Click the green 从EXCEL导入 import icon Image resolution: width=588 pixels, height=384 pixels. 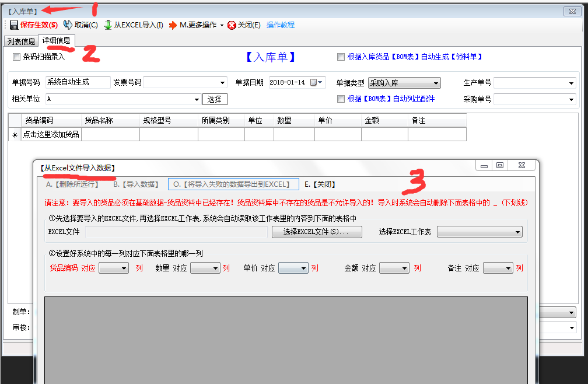coord(108,25)
